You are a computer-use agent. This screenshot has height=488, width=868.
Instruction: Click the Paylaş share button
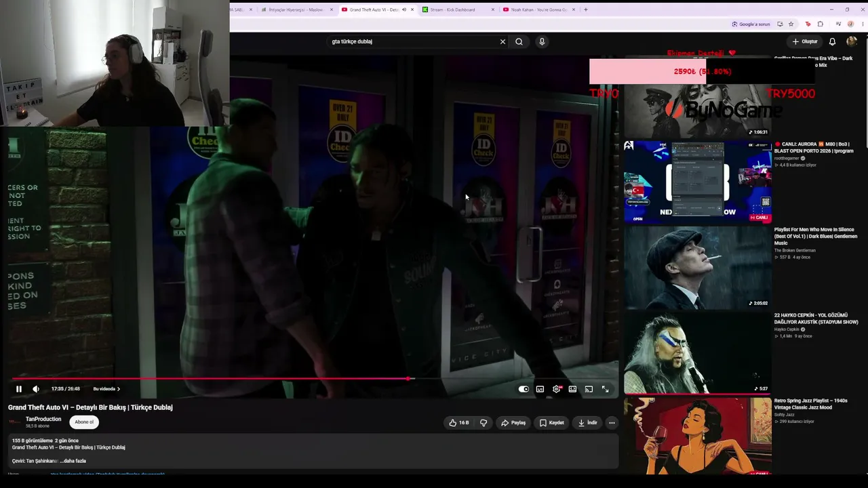coord(513,423)
